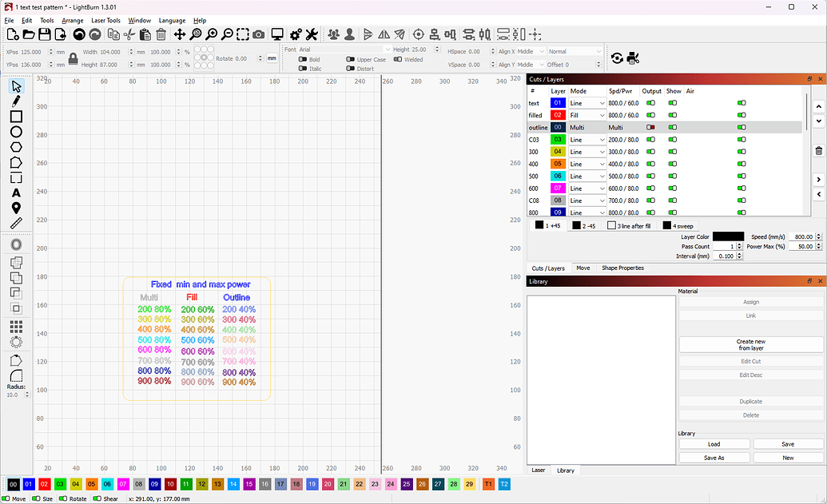Open the Normal style dropdown

click(575, 52)
